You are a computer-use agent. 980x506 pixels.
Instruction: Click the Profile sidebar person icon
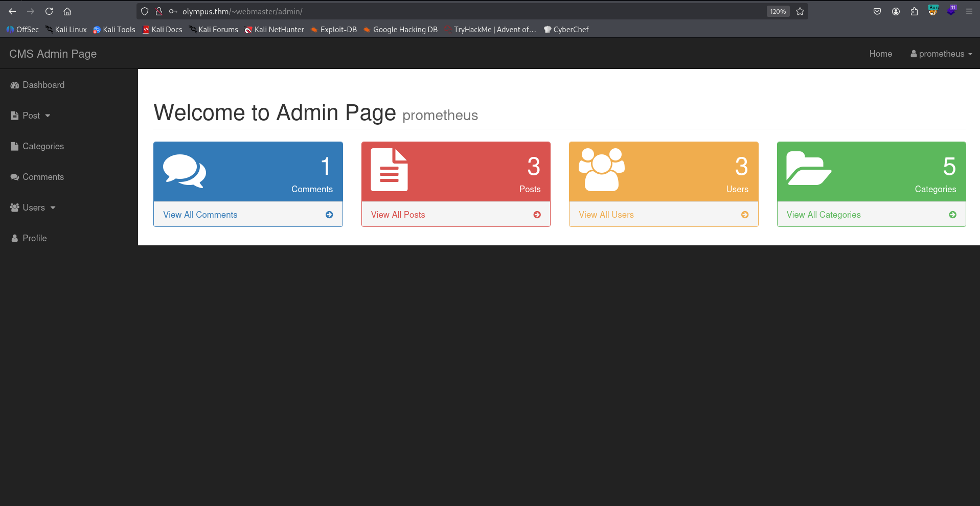pyautogui.click(x=14, y=238)
